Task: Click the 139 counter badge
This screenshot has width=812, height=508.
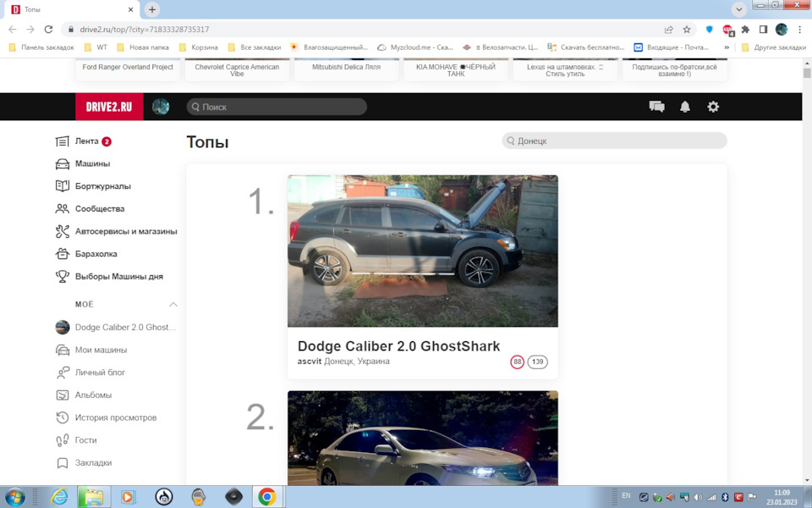Action: pyautogui.click(x=538, y=362)
